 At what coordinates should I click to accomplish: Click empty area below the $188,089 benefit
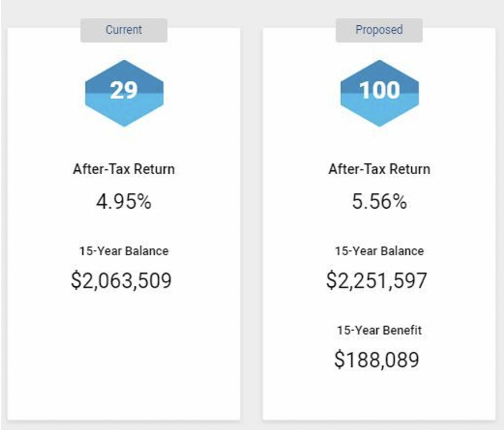(379, 395)
